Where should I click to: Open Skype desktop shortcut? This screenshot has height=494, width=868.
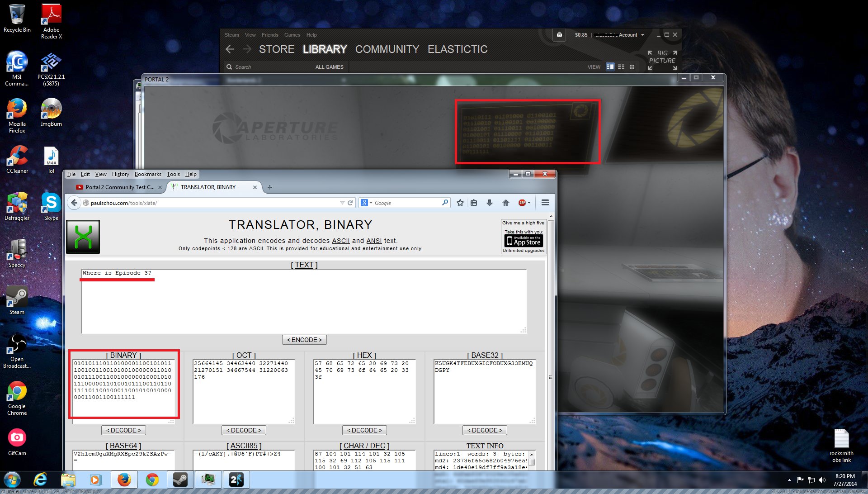coord(51,206)
